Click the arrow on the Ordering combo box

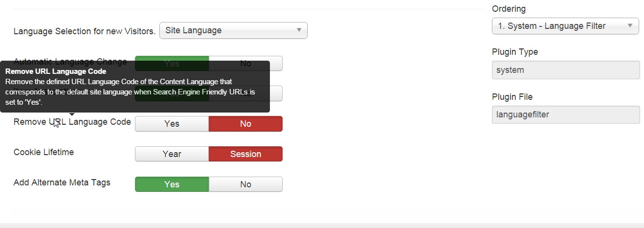[630, 26]
